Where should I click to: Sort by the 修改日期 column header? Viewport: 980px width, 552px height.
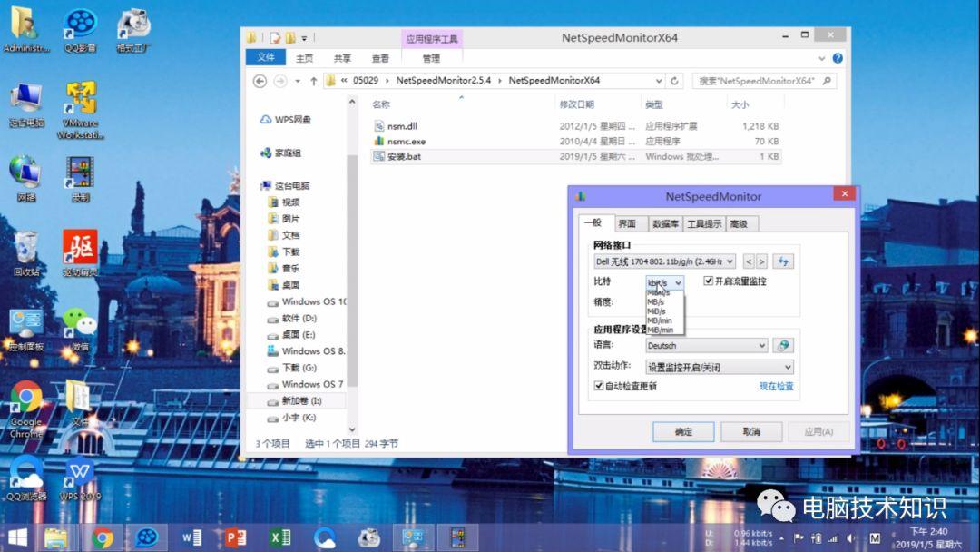(x=576, y=104)
